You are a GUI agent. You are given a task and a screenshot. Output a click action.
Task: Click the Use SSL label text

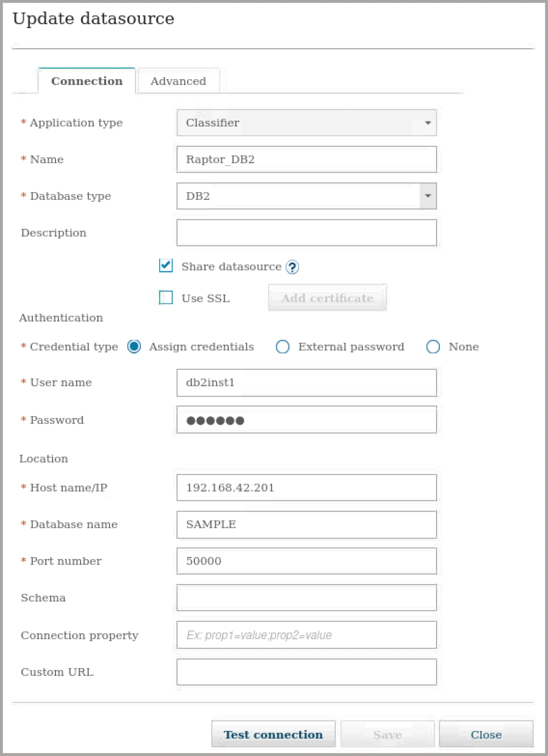(206, 298)
